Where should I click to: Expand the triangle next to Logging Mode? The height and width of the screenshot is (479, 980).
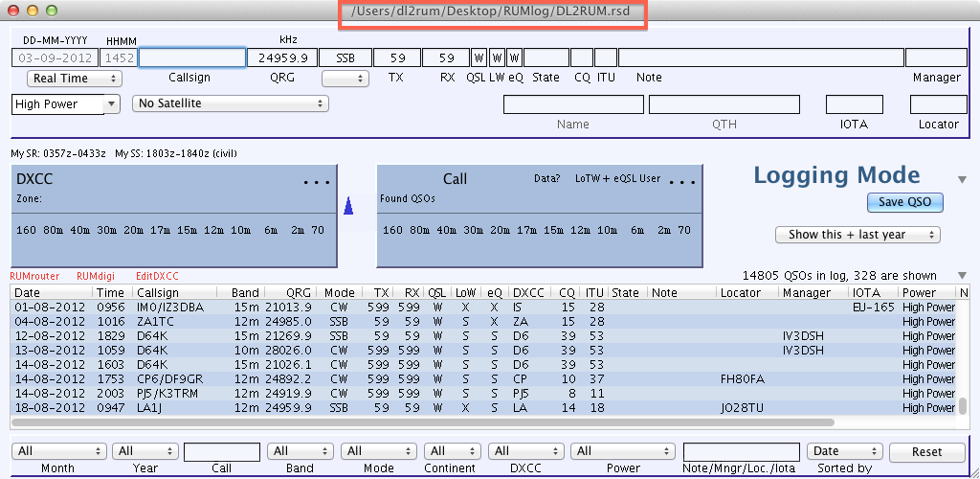962,180
